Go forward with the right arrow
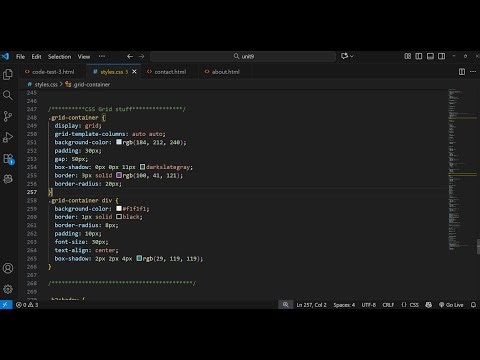480x360 pixels. (x=141, y=57)
